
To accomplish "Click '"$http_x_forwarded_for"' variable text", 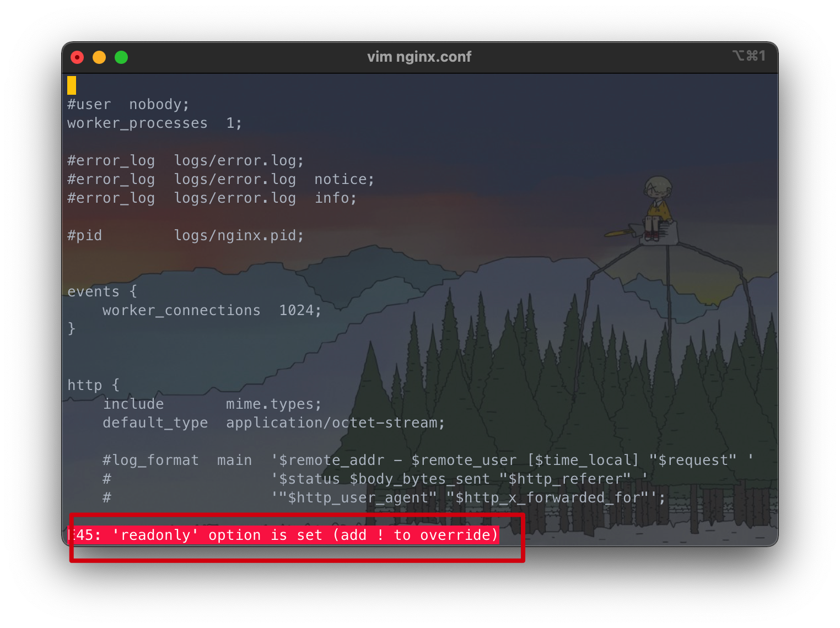I will pyautogui.click(x=547, y=498).
